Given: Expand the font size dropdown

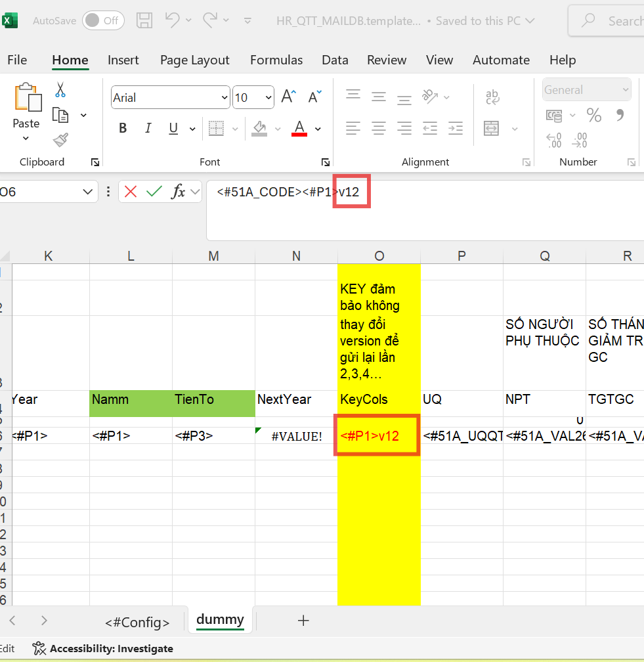Looking at the screenshot, I should click(268, 98).
